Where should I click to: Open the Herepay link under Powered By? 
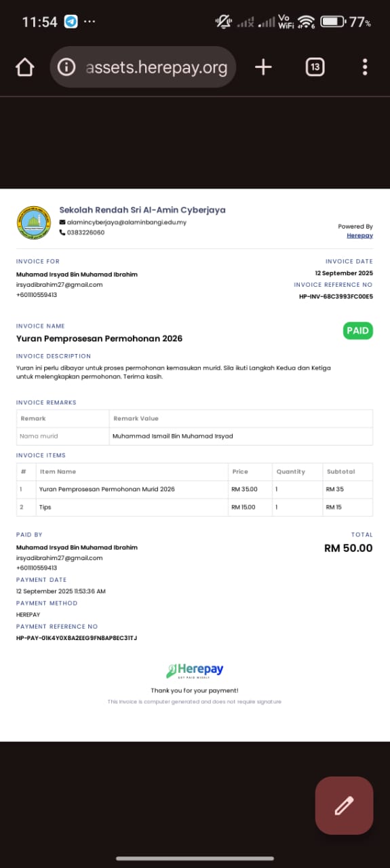[x=359, y=235]
